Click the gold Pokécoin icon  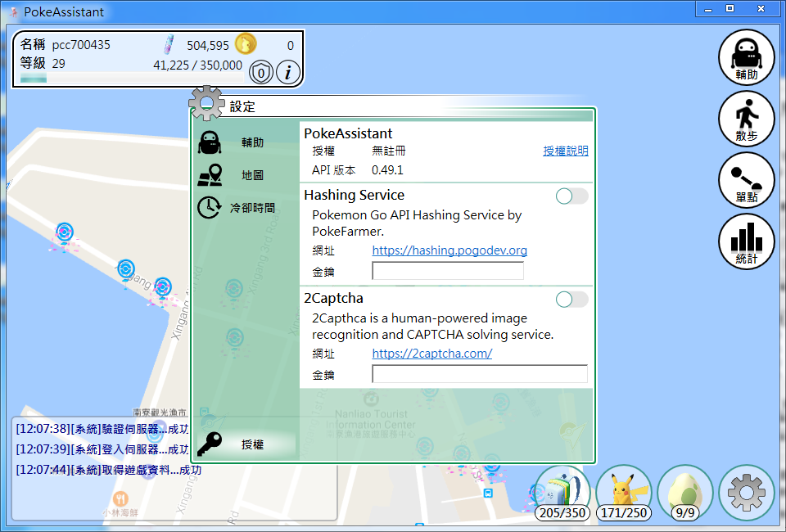(246, 44)
